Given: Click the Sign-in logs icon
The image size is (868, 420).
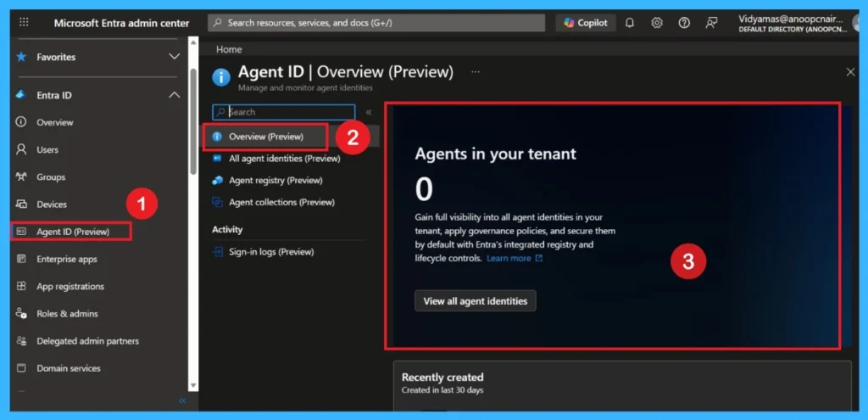Looking at the screenshot, I should tap(218, 252).
